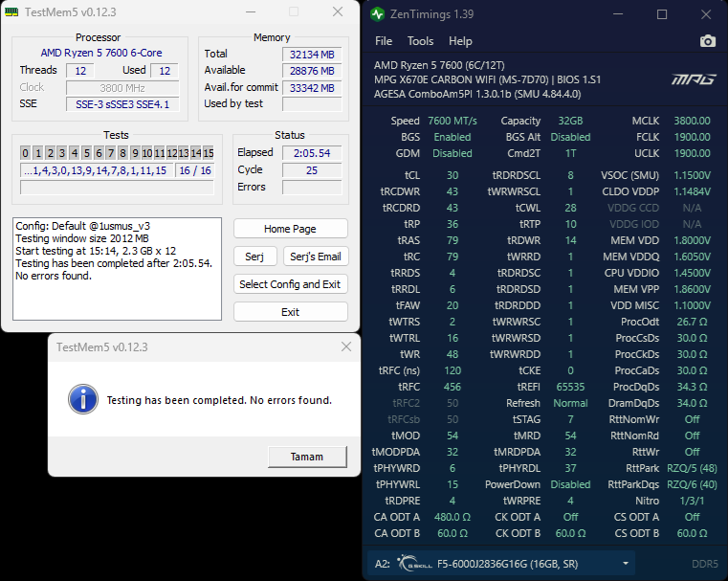Click the Serj's Email button
Screen dimensions: 728x581
tap(316, 257)
